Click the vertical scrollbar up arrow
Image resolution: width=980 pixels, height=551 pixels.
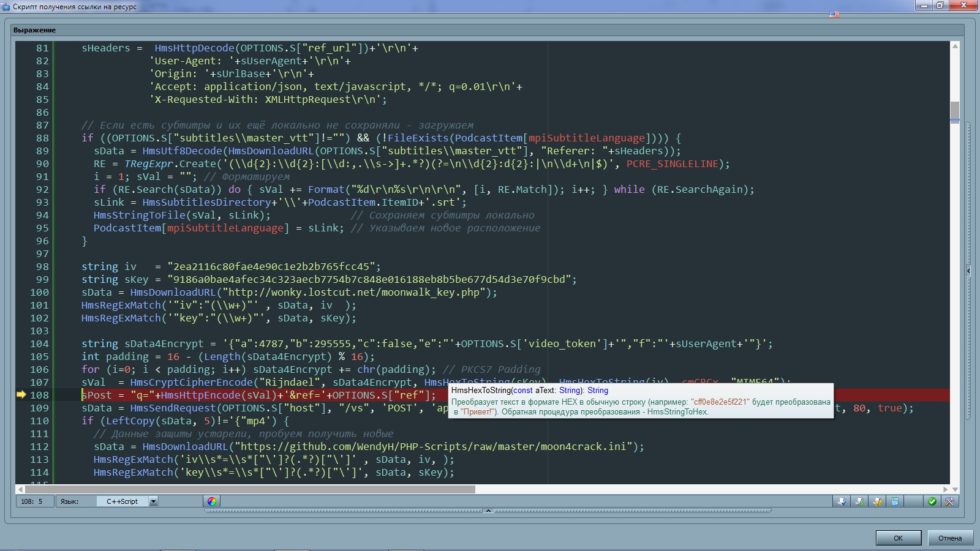pyautogui.click(x=955, y=47)
